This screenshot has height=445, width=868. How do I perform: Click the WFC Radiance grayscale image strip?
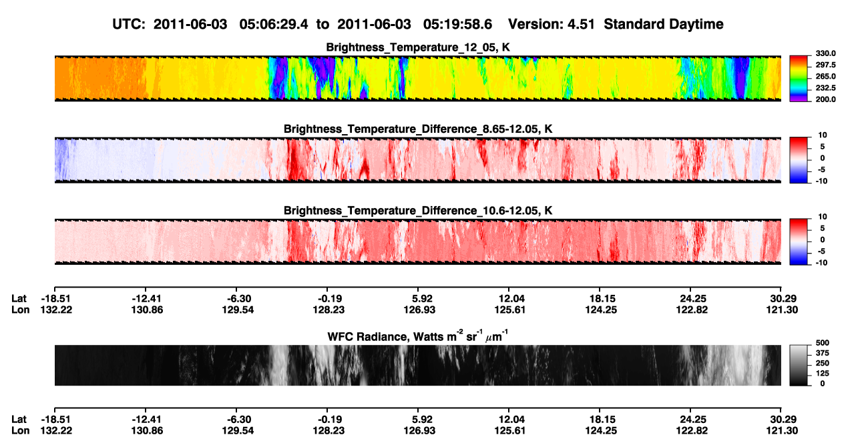click(418, 365)
